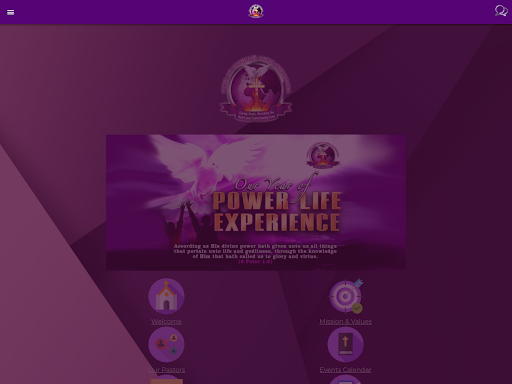
Task: Follow the Welcome link
Action: (x=166, y=322)
